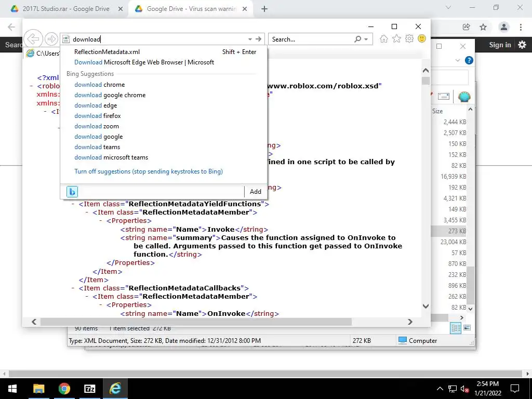Click the Internet Explorer back arrow

pyautogui.click(x=33, y=38)
